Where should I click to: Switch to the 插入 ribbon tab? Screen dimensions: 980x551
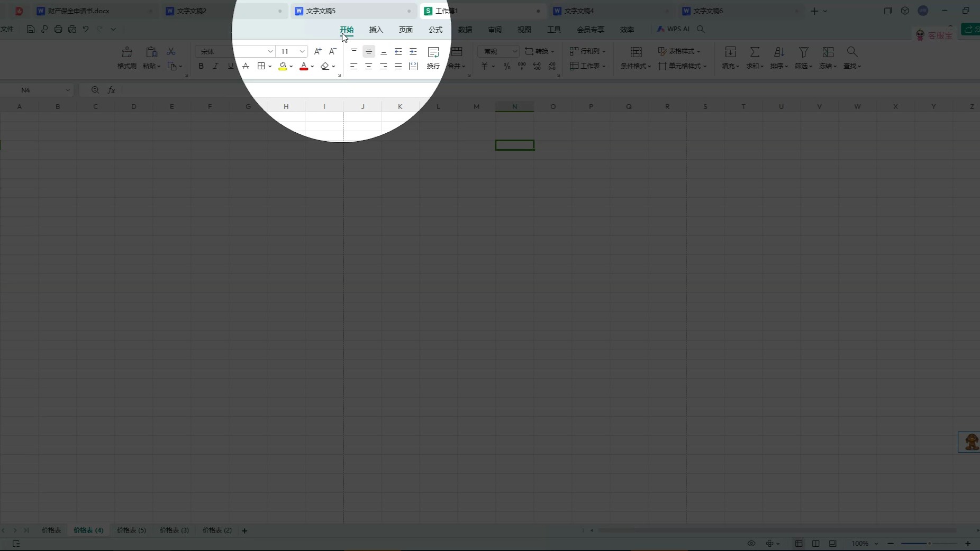tap(375, 30)
